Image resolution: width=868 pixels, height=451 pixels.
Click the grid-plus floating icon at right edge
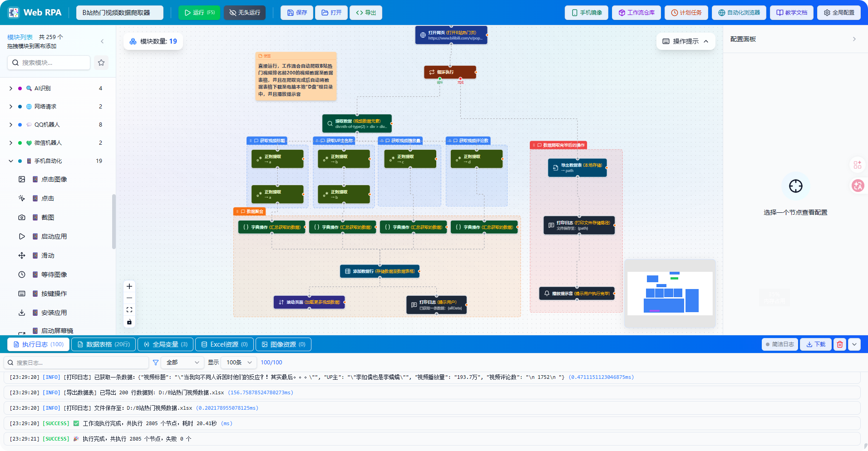click(x=857, y=165)
